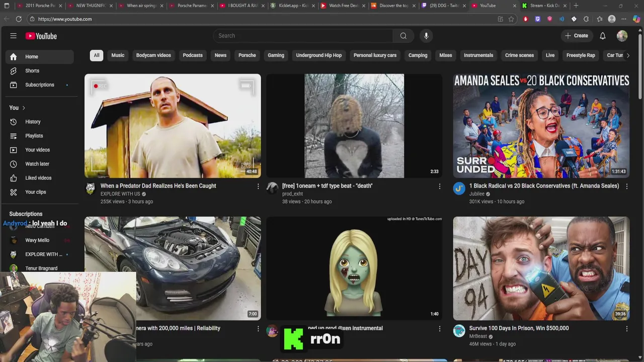Switch to the NEW THUGNIFIC browser tab
Viewport: 644px width, 362px height.
[91, 6]
